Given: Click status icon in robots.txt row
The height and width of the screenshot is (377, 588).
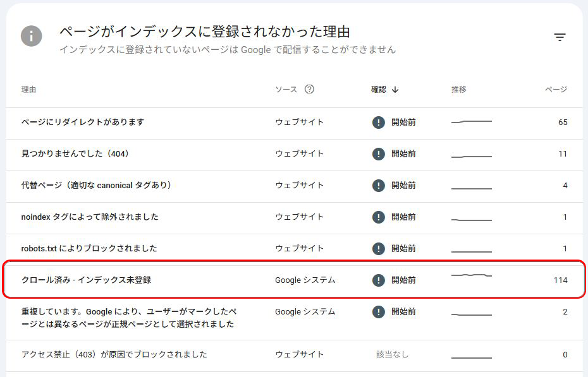Looking at the screenshot, I should (x=378, y=249).
